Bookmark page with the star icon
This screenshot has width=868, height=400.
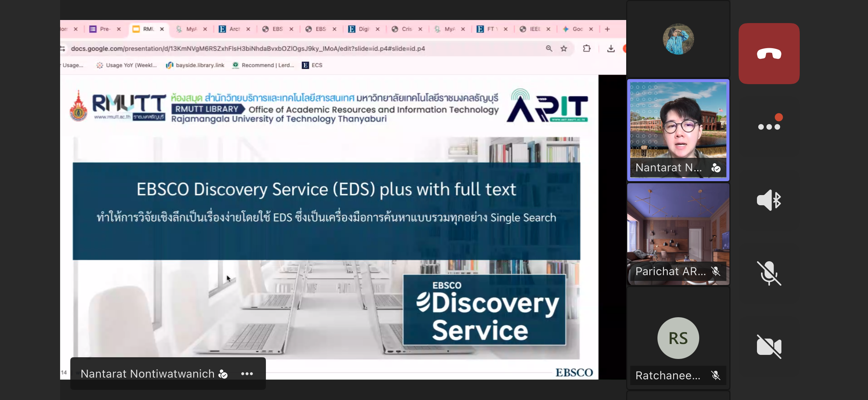tap(564, 49)
